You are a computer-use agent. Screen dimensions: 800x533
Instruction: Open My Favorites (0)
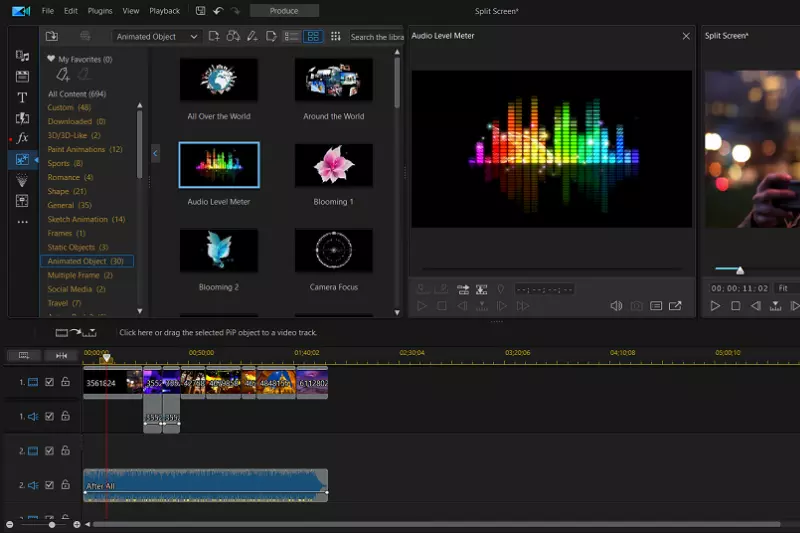(x=80, y=59)
